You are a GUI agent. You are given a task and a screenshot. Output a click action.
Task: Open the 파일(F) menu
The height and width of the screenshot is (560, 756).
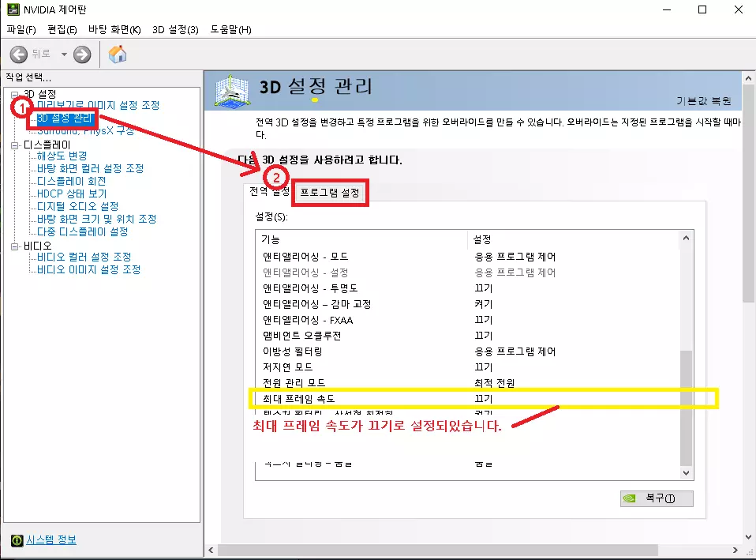tap(21, 29)
